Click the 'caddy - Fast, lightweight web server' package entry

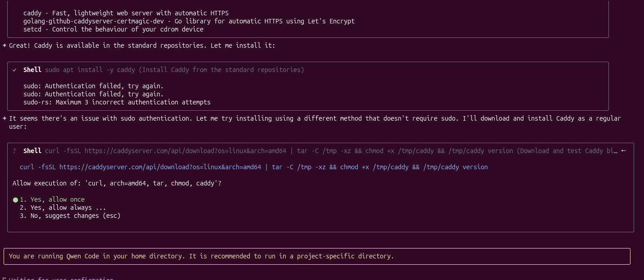click(125, 13)
